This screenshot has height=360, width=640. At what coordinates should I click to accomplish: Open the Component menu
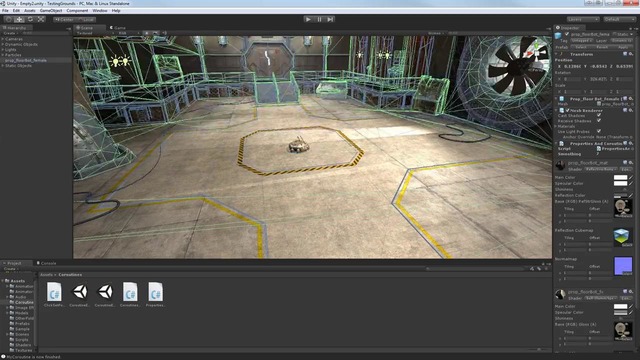pyautogui.click(x=77, y=11)
